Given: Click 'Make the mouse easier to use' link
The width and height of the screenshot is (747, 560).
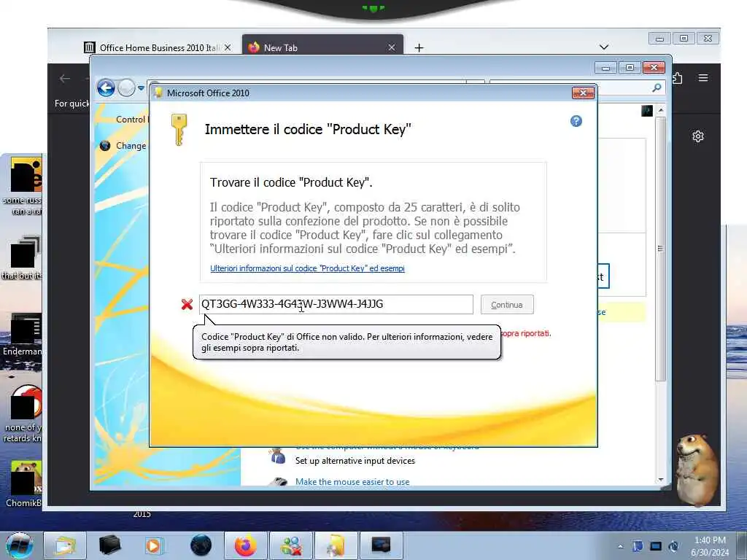Looking at the screenshot, I should click(x=352, y=482).
